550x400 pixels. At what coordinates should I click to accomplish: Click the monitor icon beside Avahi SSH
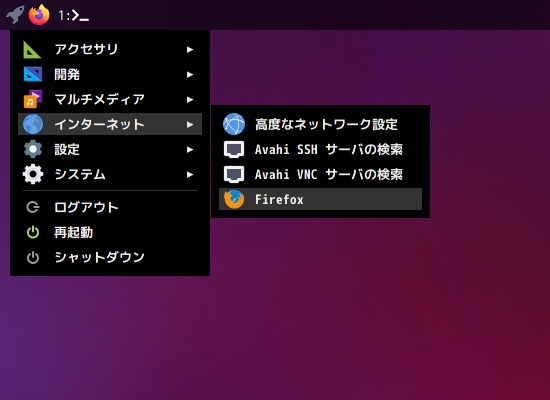[x=234, y=149]
